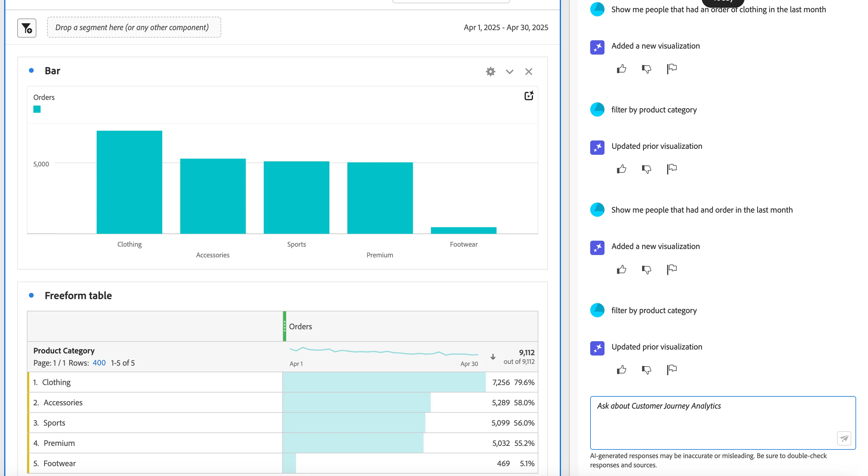
Task: Focus 'Ask about Customer Journey Analytics' input
Action: click(x=723, y=423)
